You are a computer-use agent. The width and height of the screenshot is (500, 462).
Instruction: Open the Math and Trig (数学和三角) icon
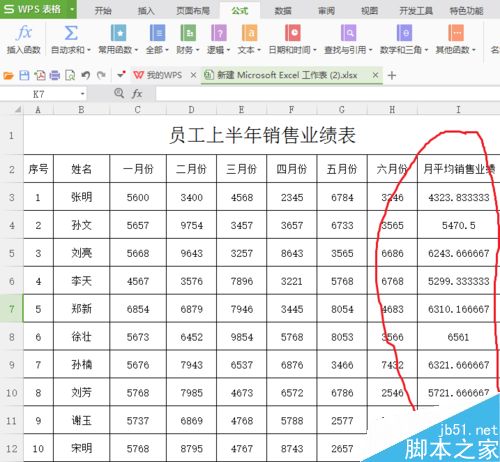(404, 33)
